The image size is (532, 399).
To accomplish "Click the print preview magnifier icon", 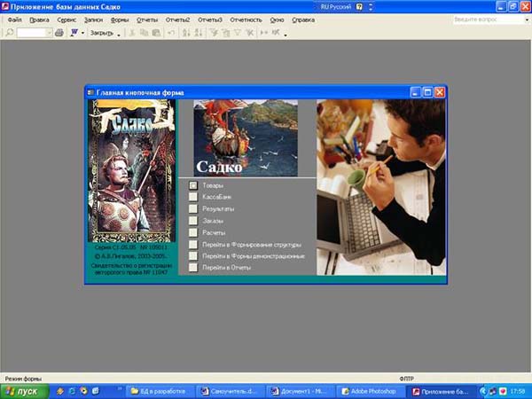I will coord(10,33).
